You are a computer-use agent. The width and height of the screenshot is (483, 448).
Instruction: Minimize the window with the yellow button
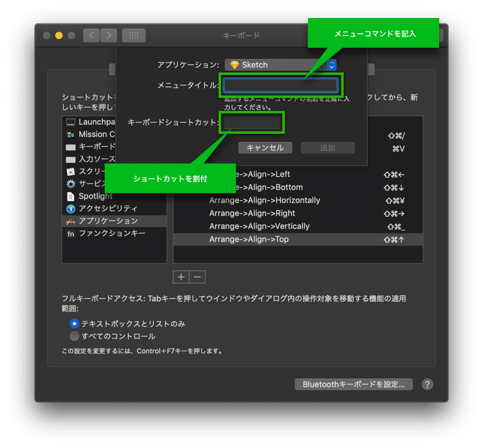(59, 35)
